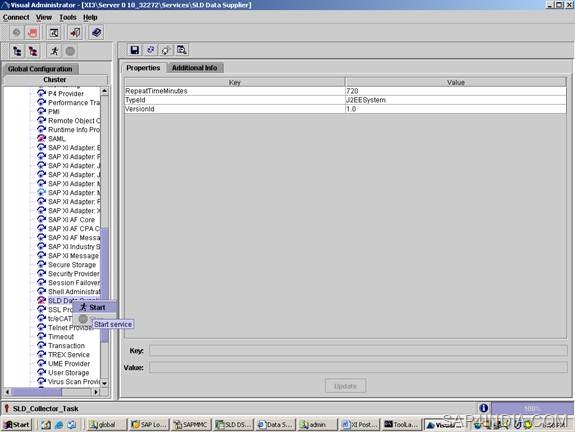Click the blue refresh arrows icon

tap(150, 50)
